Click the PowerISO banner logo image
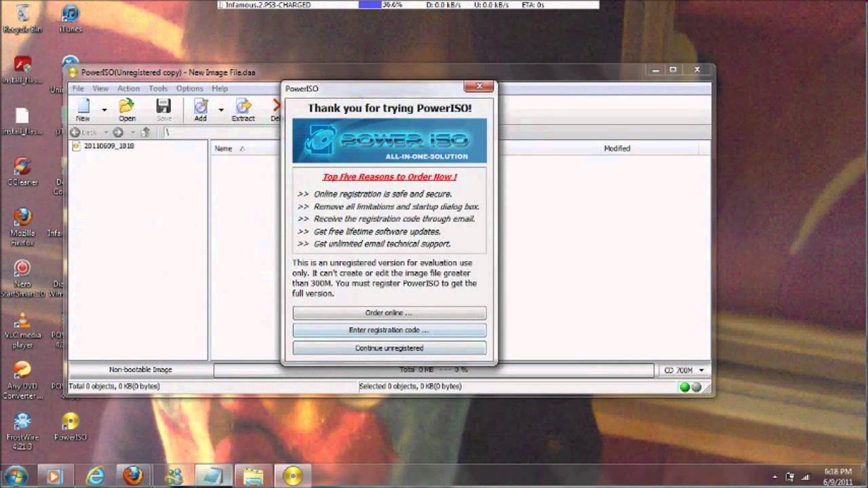This screenshot has width=868, height=488. [389, 141]
